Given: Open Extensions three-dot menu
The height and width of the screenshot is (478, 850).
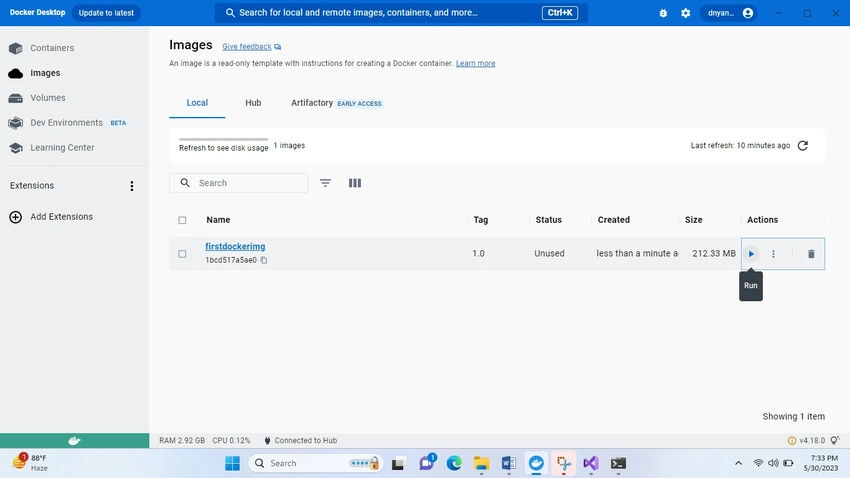Looking at the screenshot, I should click(132, 186).
